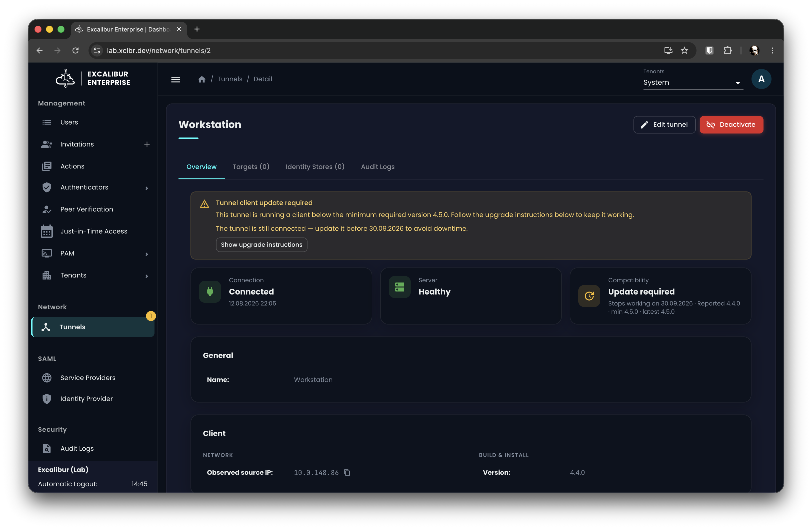The width and height of the screenshot is (812, 530).
Task: Select Tunnels in the sidebar
Action: point(93,327)
